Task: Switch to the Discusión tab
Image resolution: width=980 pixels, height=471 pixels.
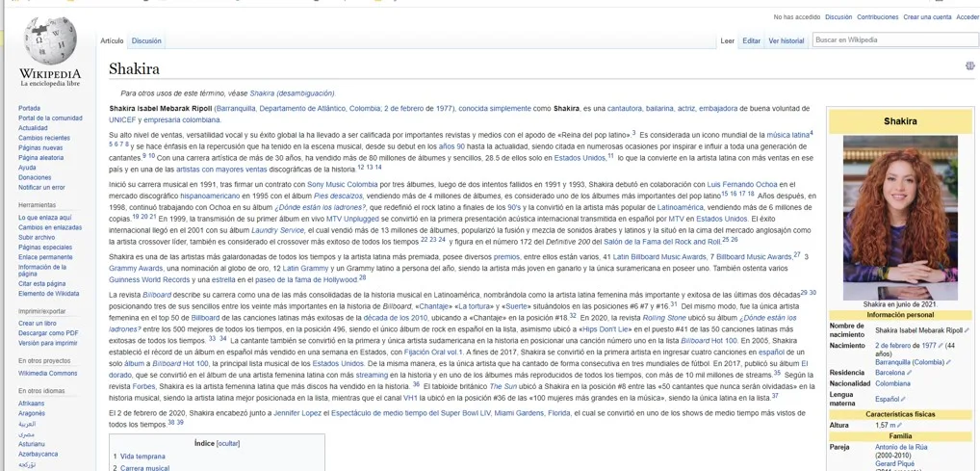Action: 146,41
